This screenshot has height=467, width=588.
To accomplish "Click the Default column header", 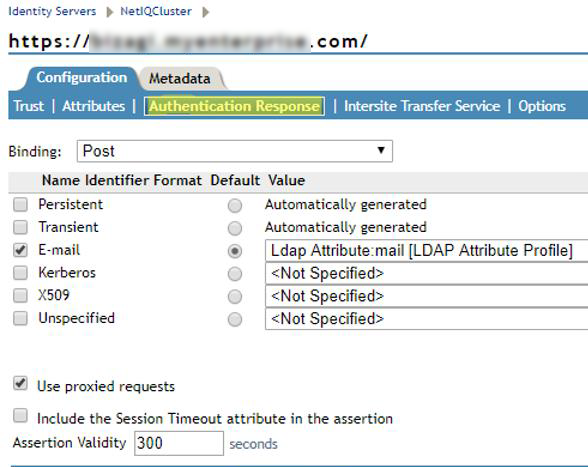I will (235, 180).
